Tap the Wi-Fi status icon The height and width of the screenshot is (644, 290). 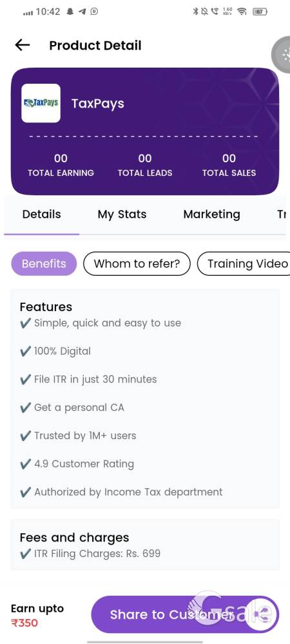point(242,12)
